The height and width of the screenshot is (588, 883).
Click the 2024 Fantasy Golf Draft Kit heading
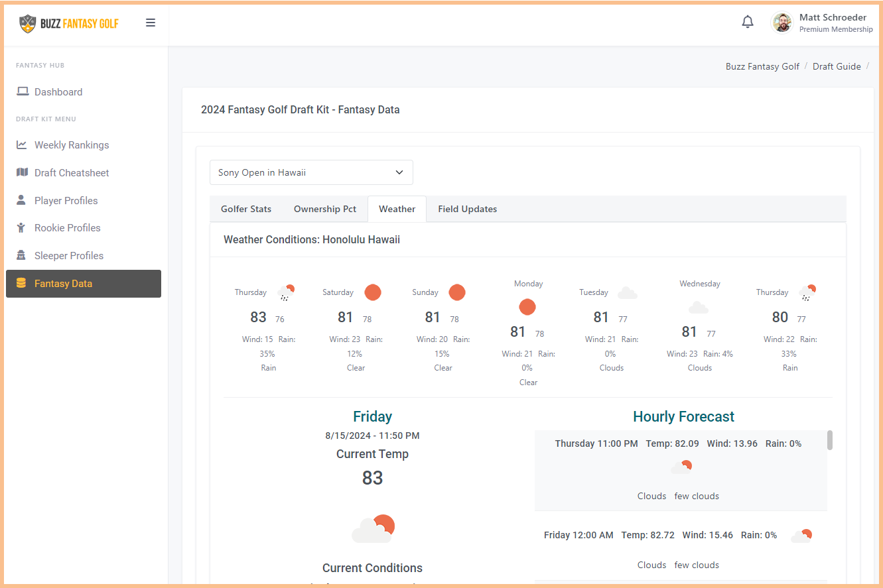click(x=301, y=110)
